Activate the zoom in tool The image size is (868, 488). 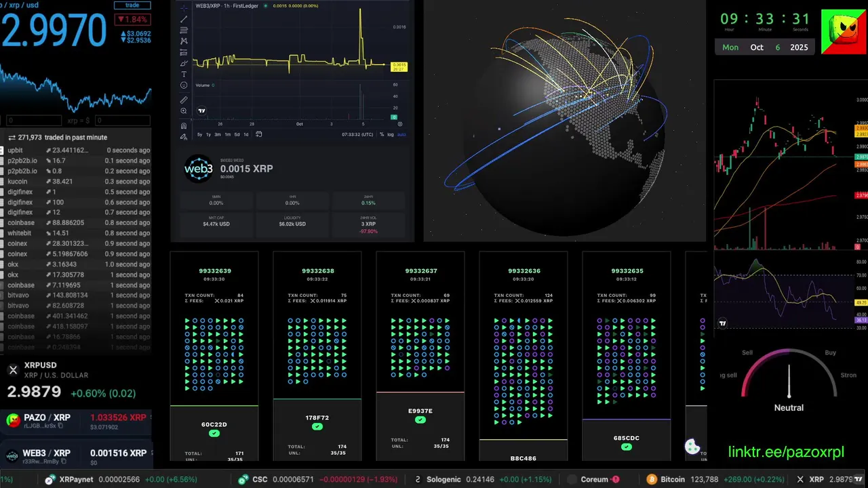pyautogui.click(x=184, y=110)
